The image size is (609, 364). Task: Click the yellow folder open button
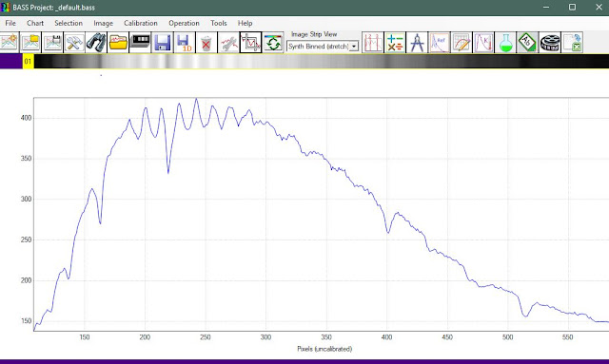(x=118, y=43)
